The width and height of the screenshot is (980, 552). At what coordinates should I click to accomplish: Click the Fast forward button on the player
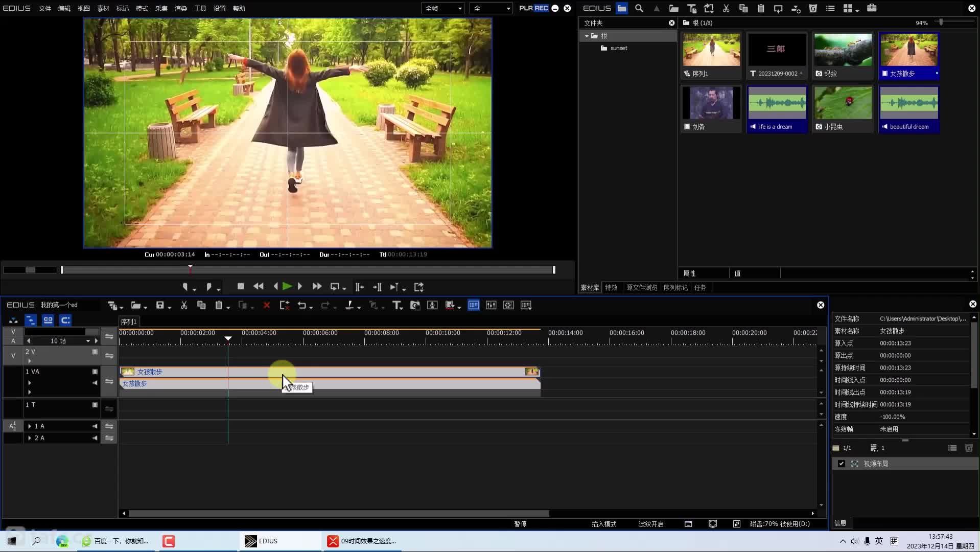coord(317,287)
